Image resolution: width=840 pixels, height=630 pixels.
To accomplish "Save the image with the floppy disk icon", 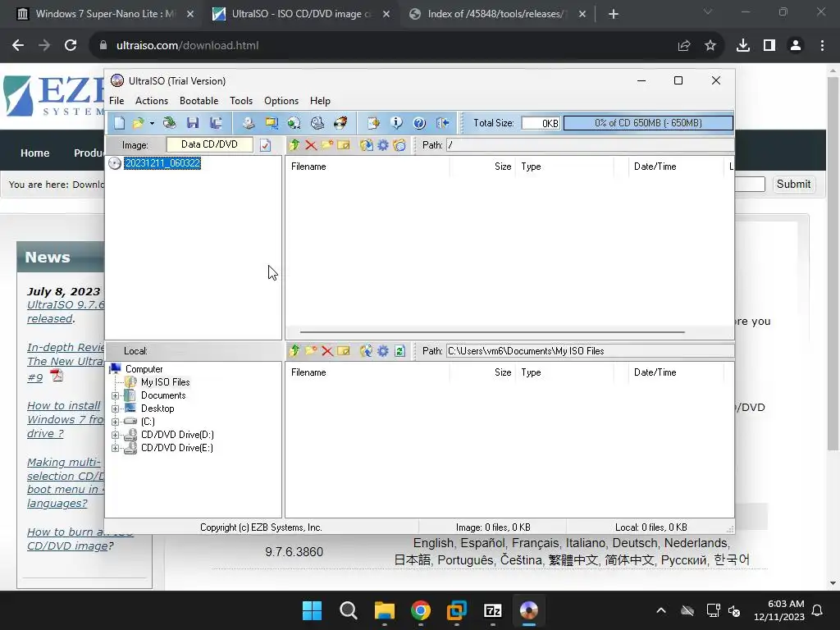I will [x=192, y=123].
